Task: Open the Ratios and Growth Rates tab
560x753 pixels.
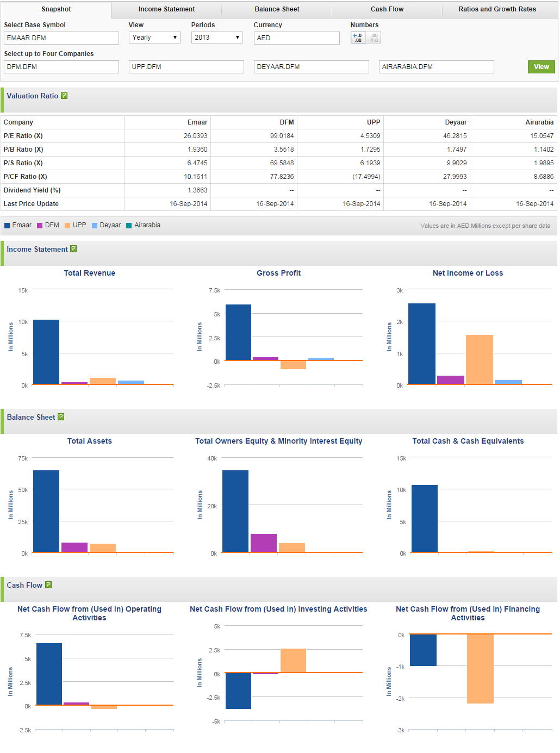Action: pos(497,9)
